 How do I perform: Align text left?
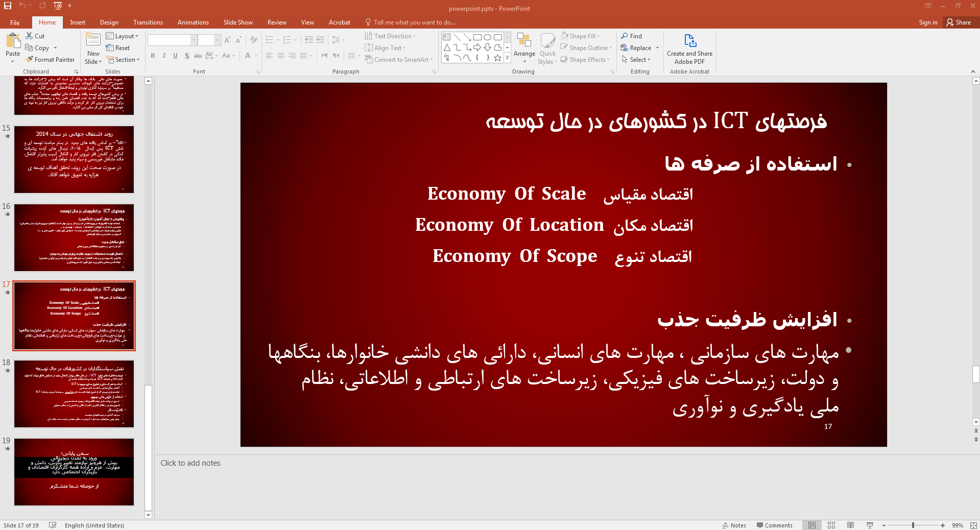point(270,56)
